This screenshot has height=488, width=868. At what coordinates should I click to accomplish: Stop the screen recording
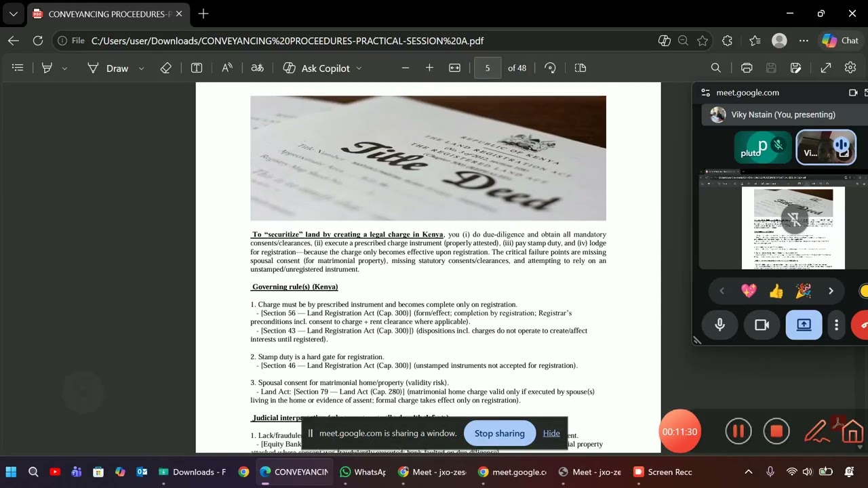(x=776, y=431)
